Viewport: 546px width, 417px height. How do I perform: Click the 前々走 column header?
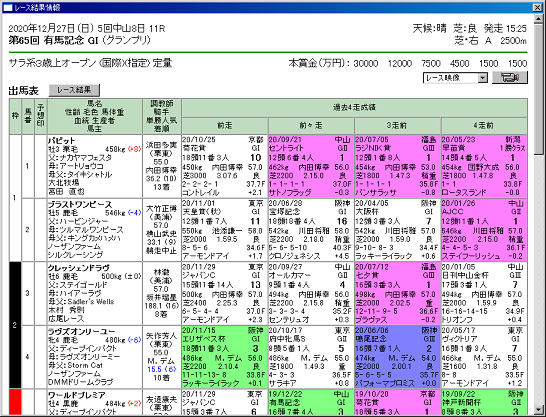(311, 126)
